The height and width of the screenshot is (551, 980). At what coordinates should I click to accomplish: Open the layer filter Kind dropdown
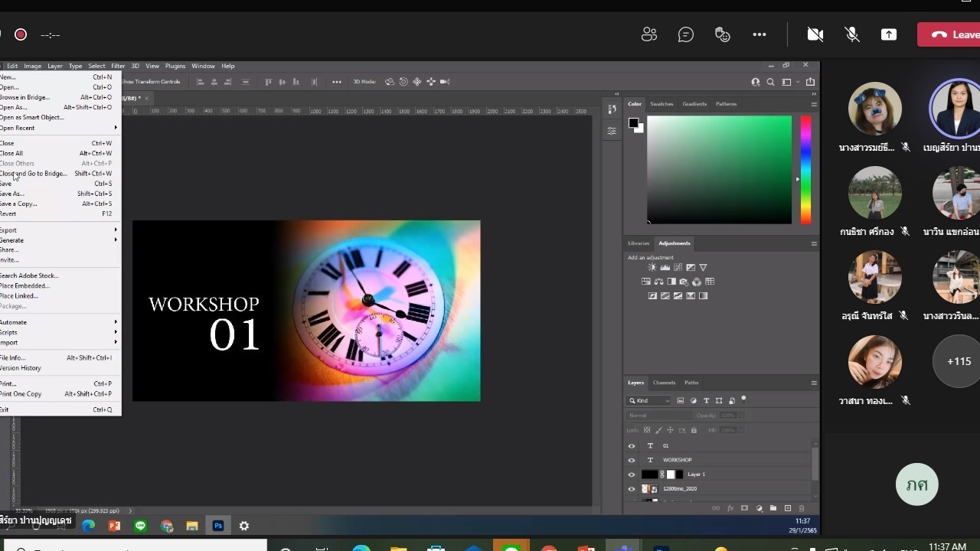tap(648, 400)
